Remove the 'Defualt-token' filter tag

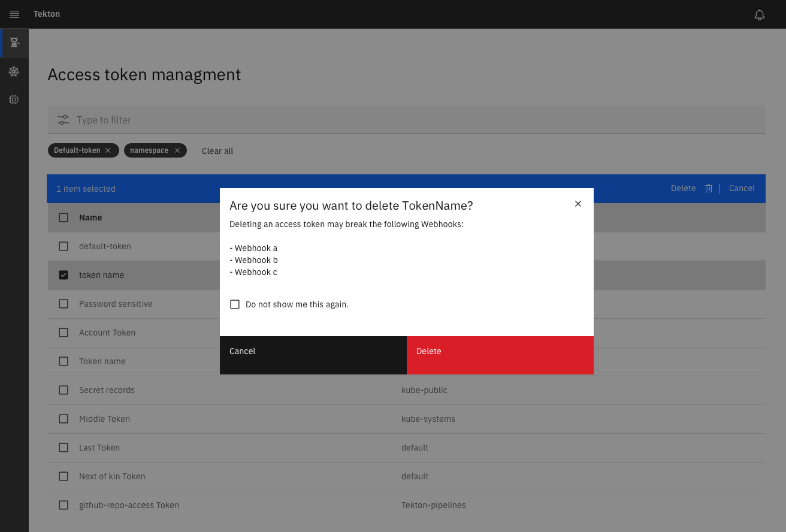click(x=108, y=150)
